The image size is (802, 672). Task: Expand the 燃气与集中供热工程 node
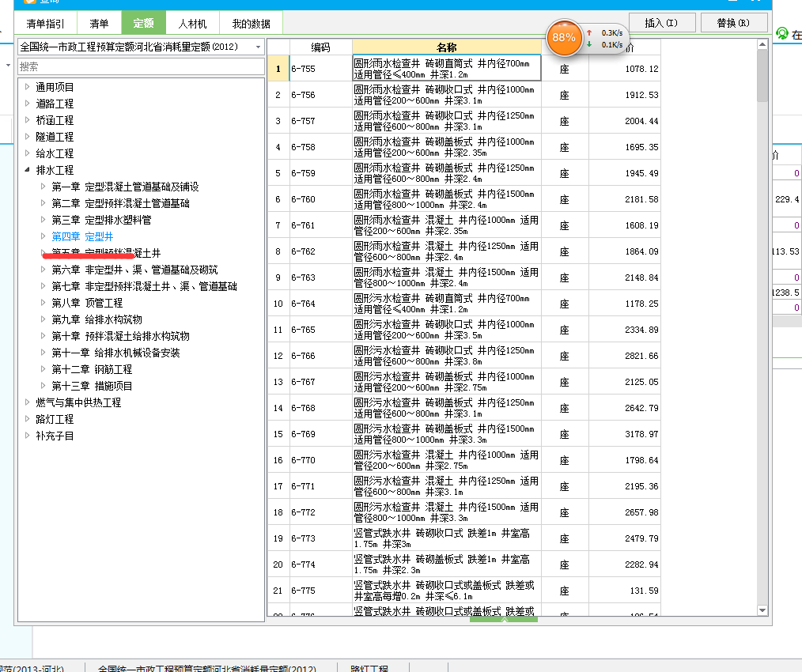[28, 402]
